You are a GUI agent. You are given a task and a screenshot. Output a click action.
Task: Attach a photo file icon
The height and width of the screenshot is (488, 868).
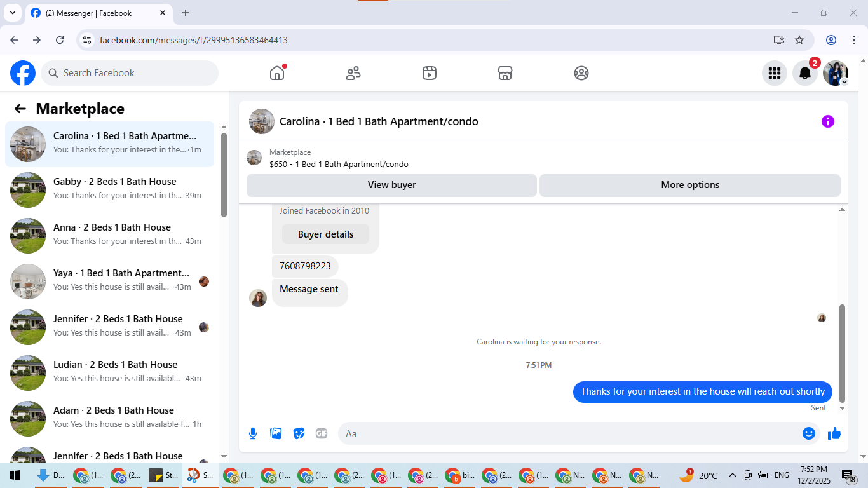[276, 433]
